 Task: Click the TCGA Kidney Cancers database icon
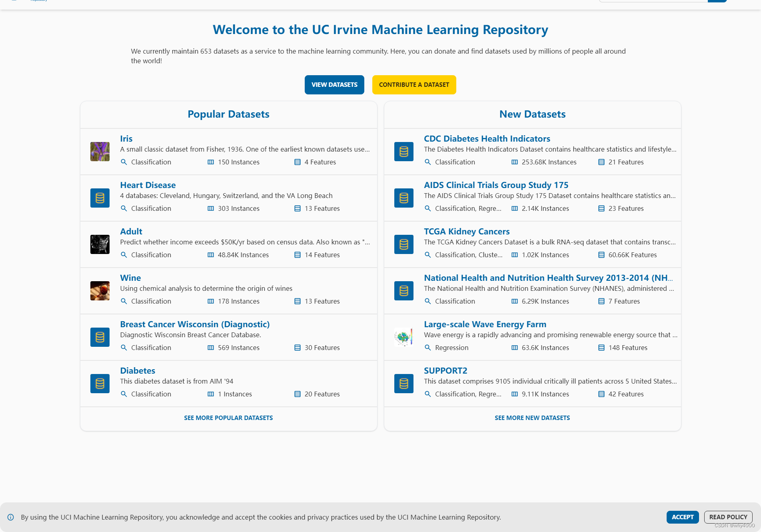pos(404,244)
